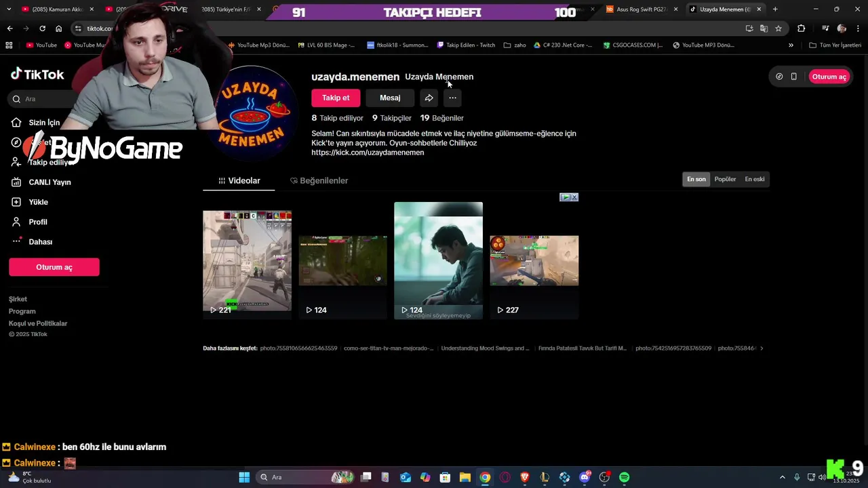The height and width of the screenshot is (488, 868).
Task: Open the Windows Start menu
Action: tap(244, 477)
